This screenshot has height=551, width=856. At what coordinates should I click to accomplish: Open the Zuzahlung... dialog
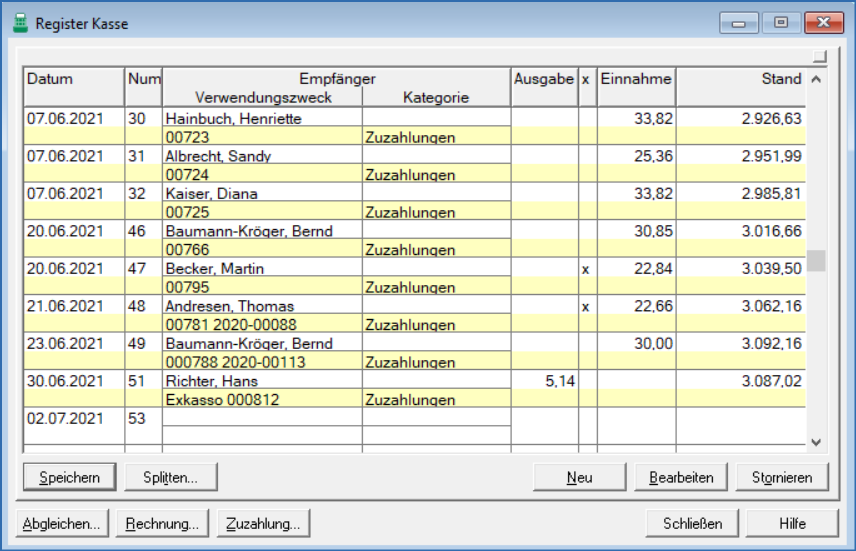263,524
